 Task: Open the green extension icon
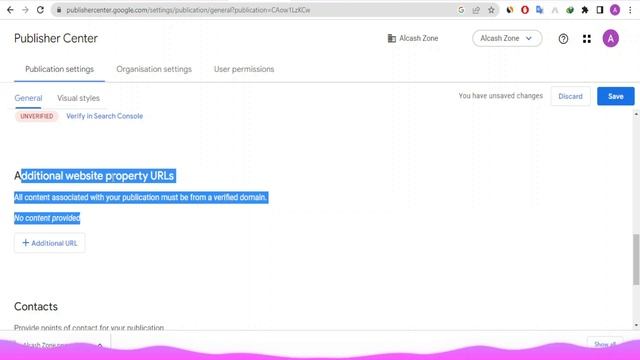570,10
